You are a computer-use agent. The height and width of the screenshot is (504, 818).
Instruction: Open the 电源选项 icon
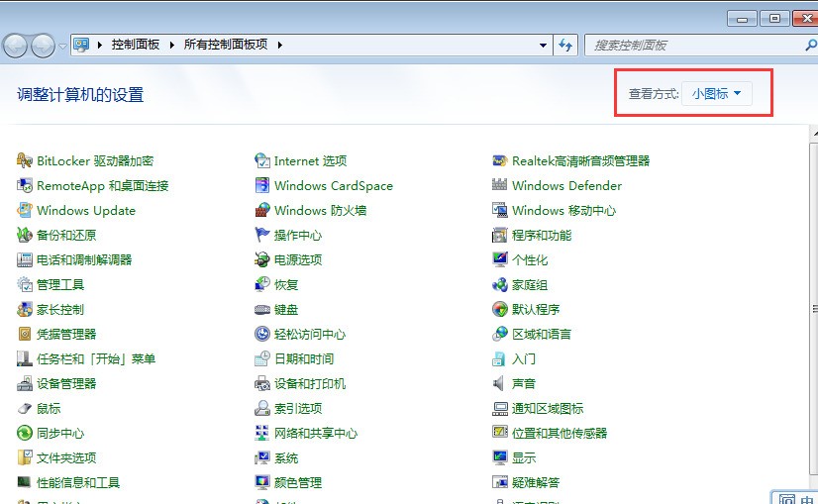(x=261, y=259)
